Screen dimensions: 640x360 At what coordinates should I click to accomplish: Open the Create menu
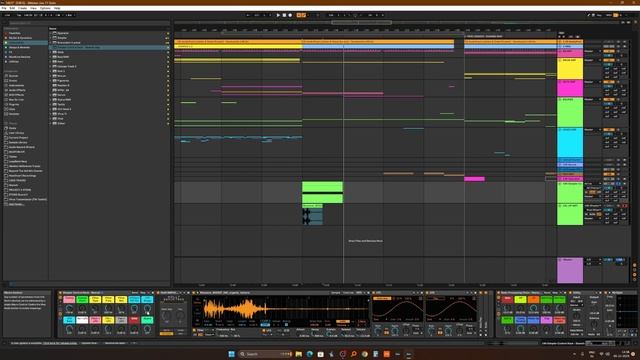pos(22,8)
